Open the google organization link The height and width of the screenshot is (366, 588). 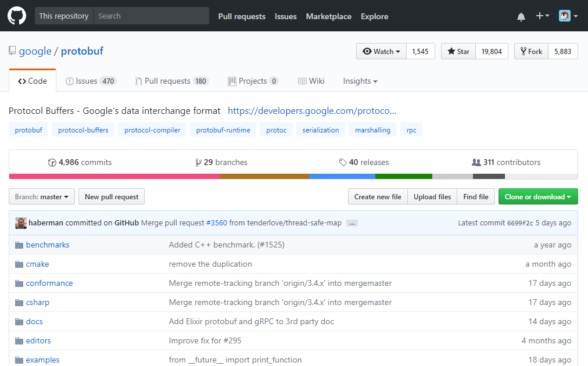[x=35, y=51]
